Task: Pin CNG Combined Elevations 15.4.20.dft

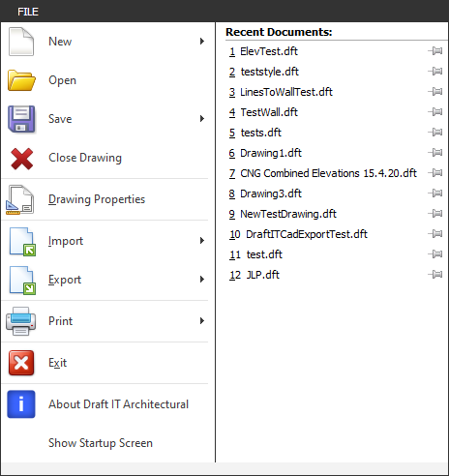Action: click(435, 173)
